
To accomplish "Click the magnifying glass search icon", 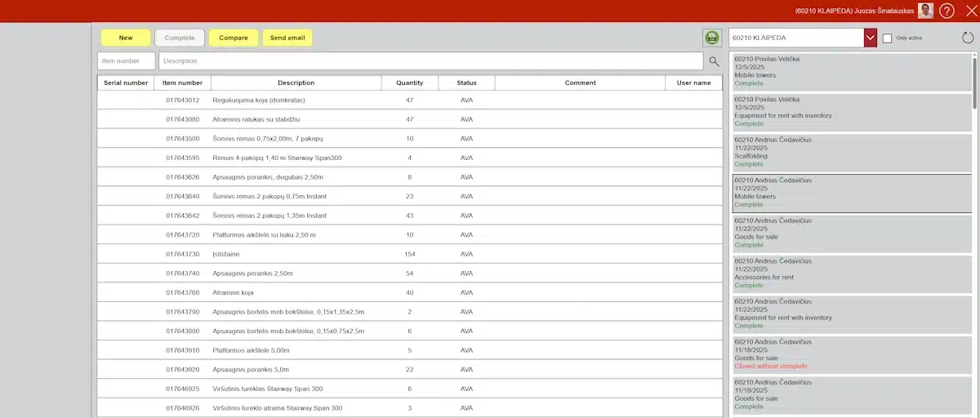I will click(x=714, y=61).
